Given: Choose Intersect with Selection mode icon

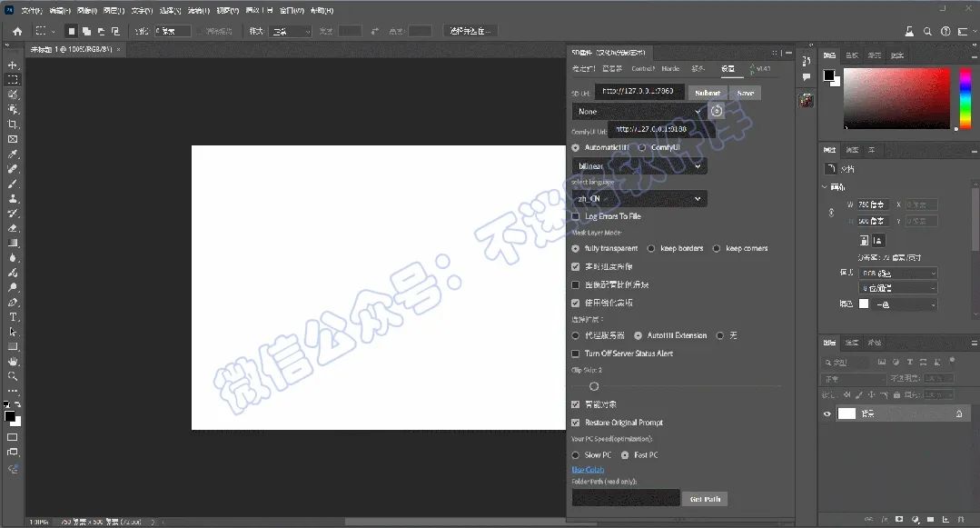Looking at the screenshot, I should pos(115,31).
